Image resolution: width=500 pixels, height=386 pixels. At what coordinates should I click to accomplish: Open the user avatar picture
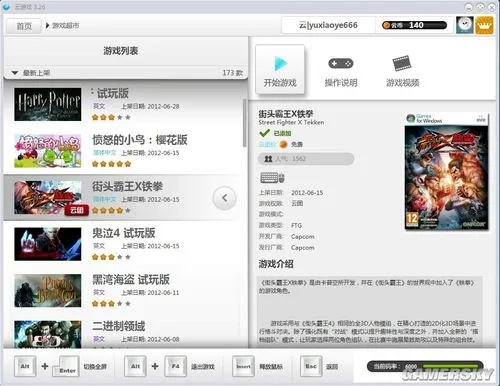coord(465,25)
